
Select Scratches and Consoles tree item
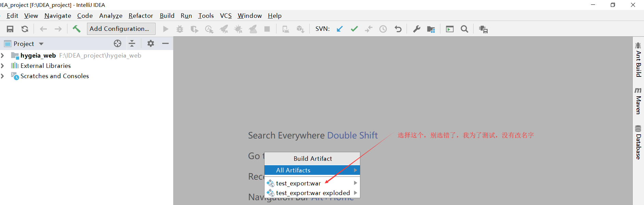[55, 76]
